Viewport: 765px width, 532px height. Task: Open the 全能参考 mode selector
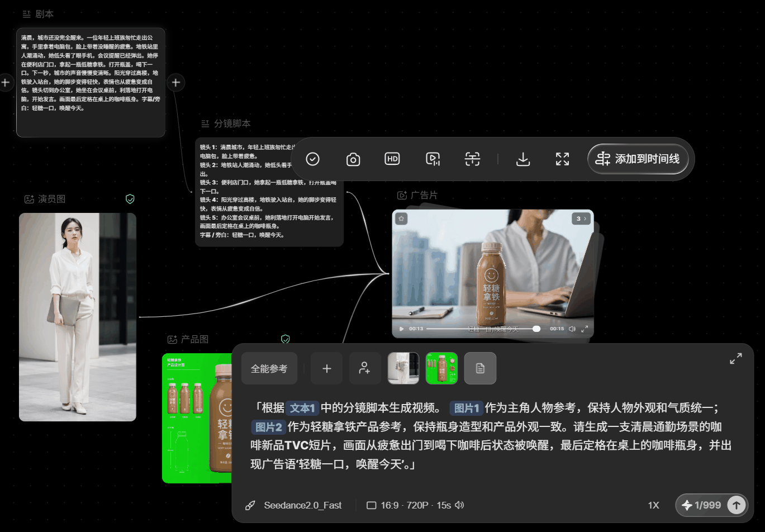(x=269, y=368)
